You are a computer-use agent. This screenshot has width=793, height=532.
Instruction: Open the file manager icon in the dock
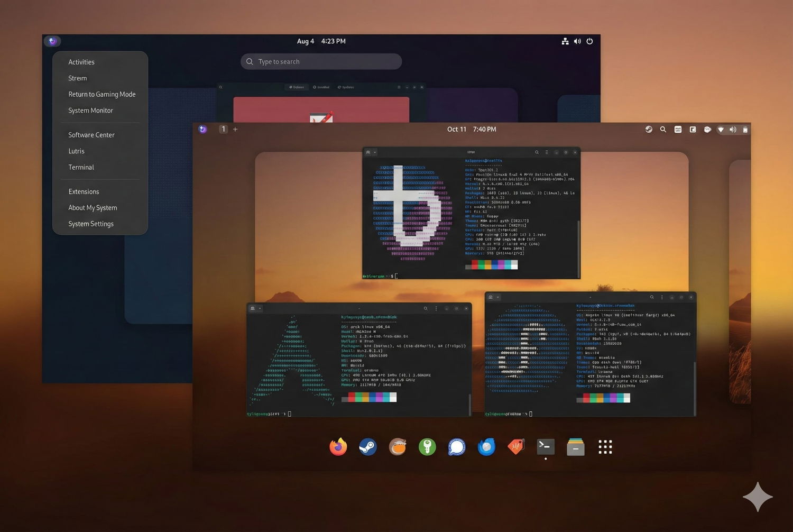[575, 447]
